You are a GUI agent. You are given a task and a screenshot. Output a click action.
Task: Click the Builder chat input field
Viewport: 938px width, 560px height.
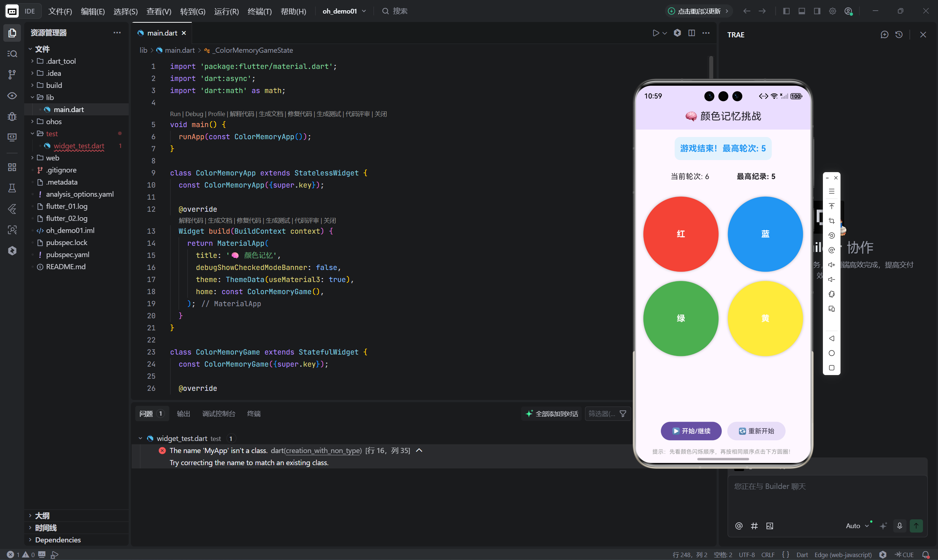(x=827, y=494)
